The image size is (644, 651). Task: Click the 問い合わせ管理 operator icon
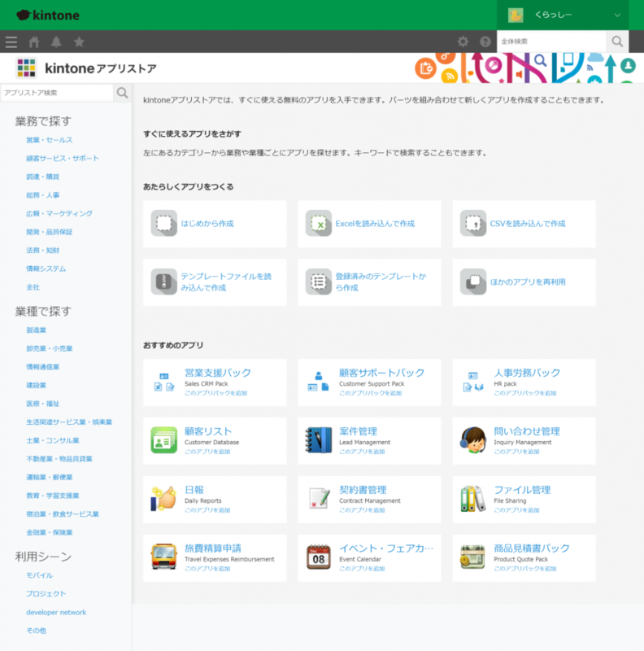473,440
